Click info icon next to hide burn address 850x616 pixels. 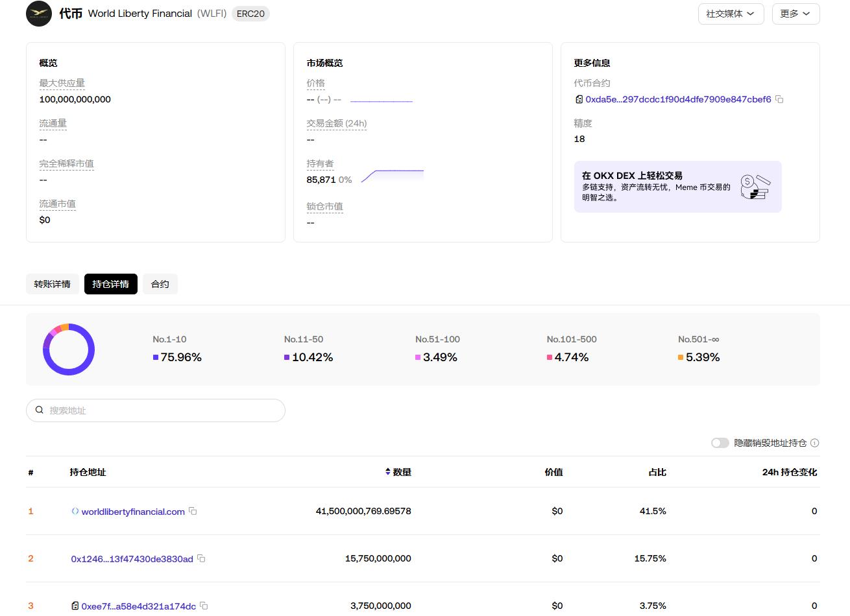click(815, 443)
